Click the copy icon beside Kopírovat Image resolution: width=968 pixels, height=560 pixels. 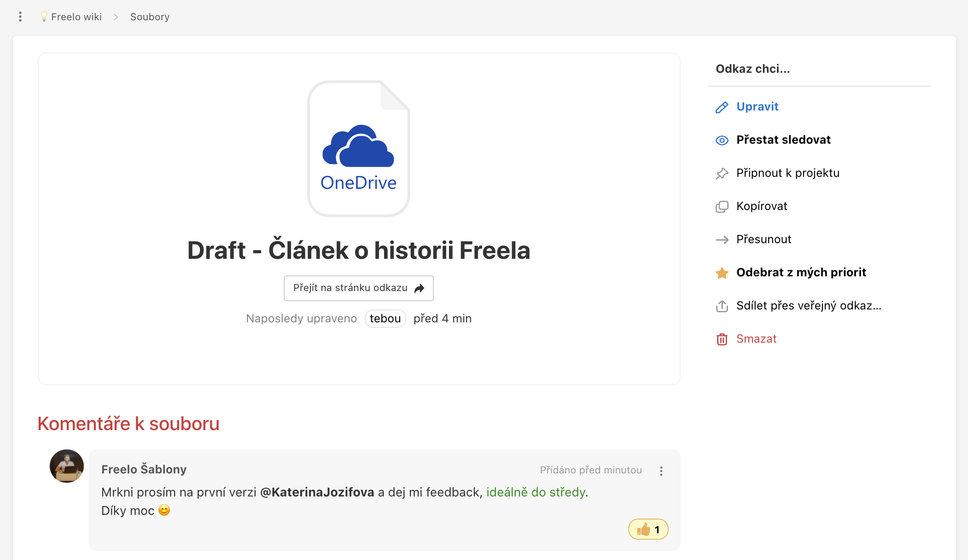click(722, 207)
